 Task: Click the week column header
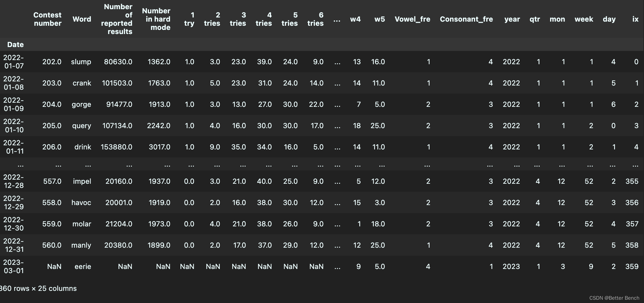click(x=584, y=19)
